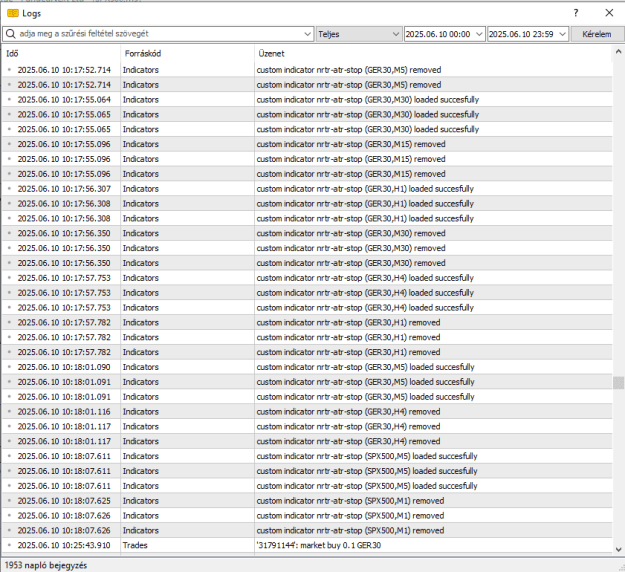This screenshot has height=572, width=625.
Task: Click the Trades source cell
Action: coord(135,545)
